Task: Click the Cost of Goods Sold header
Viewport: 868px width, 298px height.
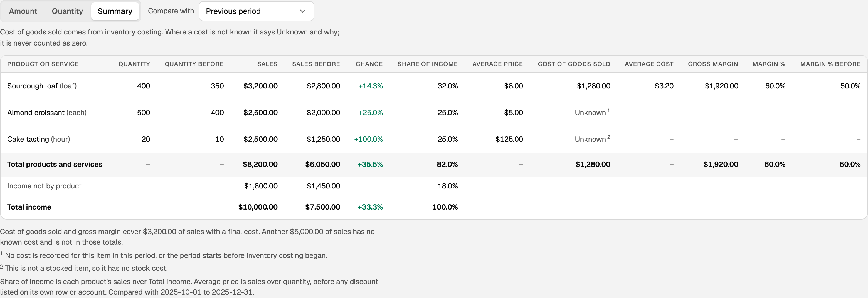Action: 574,64
